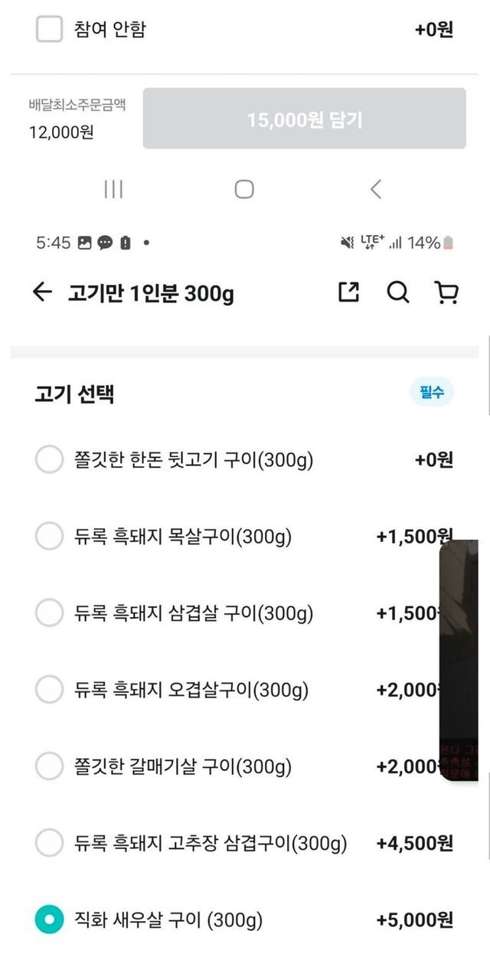Tap the back arrow icon
Image resolution: width=490 pixels, height=980 pixels.
click(x=42, y=292)
